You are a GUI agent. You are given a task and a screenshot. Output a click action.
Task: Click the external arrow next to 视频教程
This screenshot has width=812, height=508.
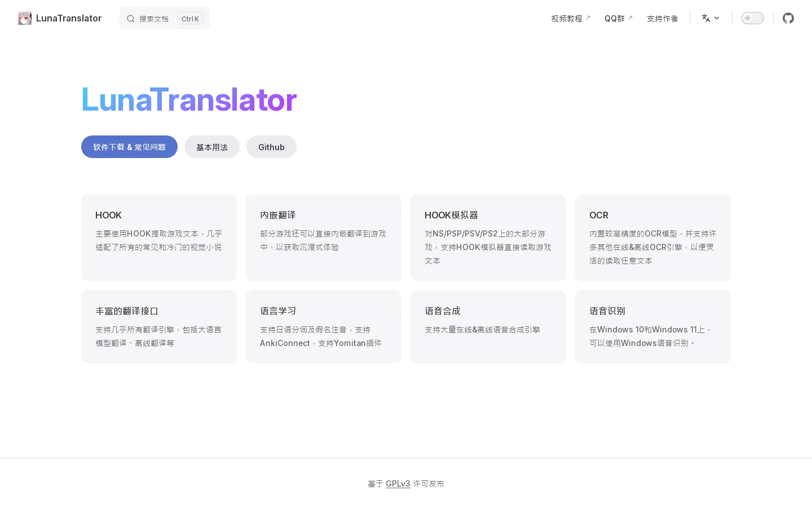tap(588, 18)
